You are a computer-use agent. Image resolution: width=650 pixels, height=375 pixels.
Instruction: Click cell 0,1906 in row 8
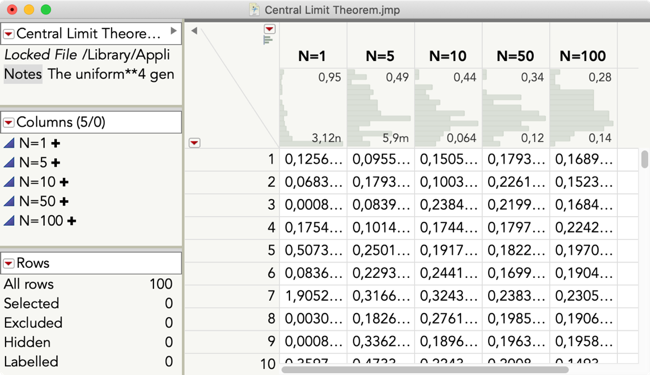point(584,319)
